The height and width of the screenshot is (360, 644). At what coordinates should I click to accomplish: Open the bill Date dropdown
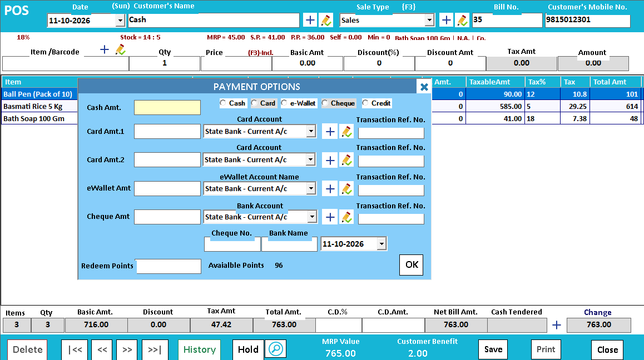(x=120, y=21)
